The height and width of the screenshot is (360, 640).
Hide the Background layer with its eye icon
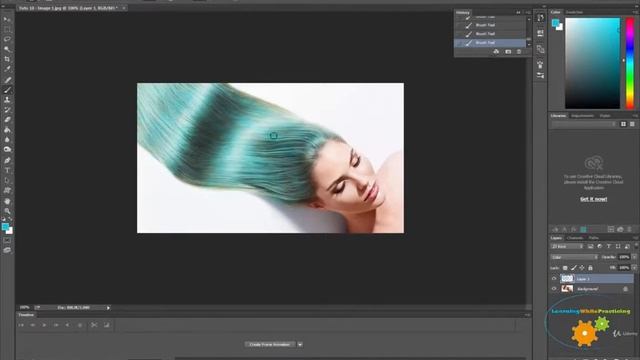[x=554, y=289]
